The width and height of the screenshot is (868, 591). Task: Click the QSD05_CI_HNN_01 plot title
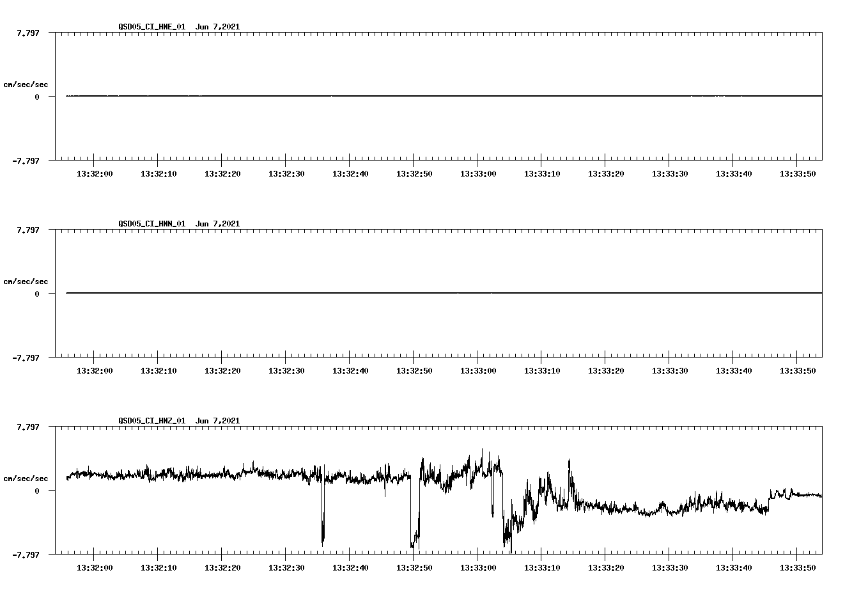(x=179, y=224)
